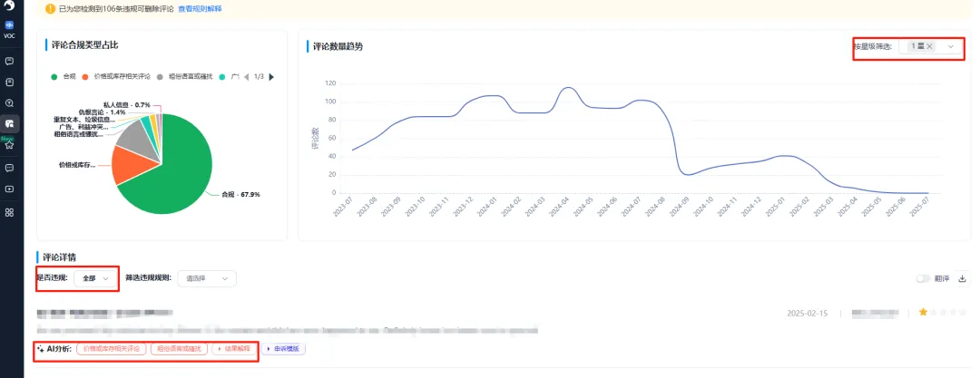Open the 是否违规 dropdown showing 全部
The width and height of the screenshot is (980, 378).
tap(95, 278)
